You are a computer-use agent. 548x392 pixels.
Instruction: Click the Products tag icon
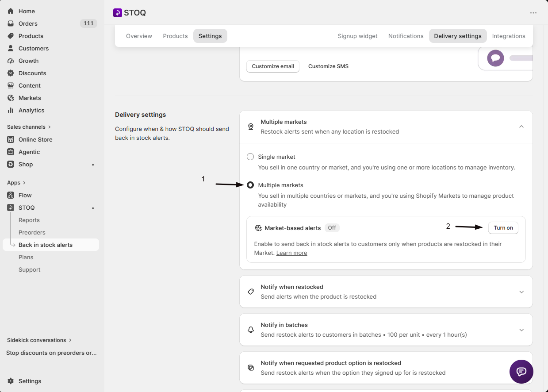(x=11, y=36)
